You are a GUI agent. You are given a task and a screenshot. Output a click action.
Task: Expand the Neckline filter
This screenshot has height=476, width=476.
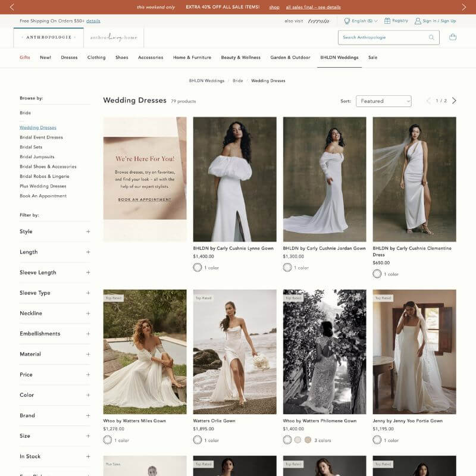[55, 314]
